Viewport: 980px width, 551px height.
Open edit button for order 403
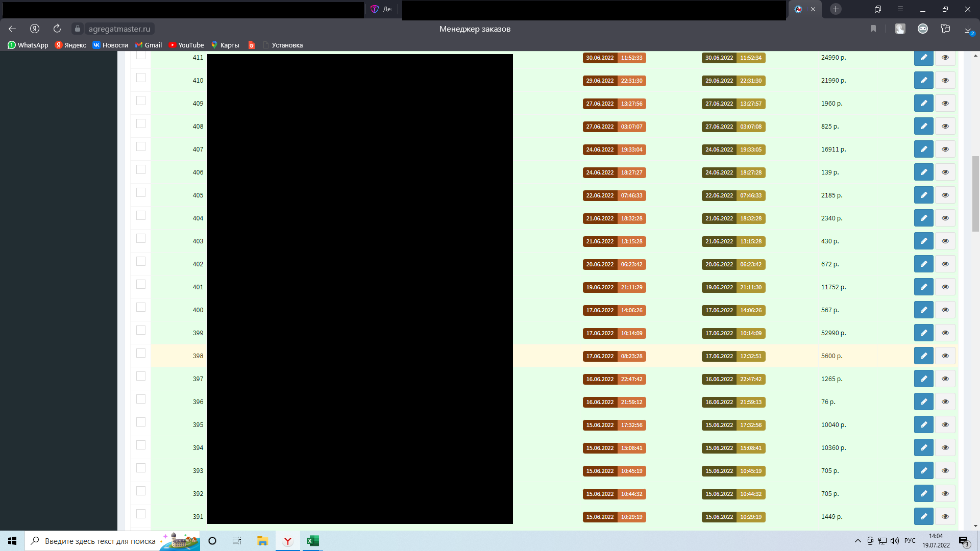923,241
